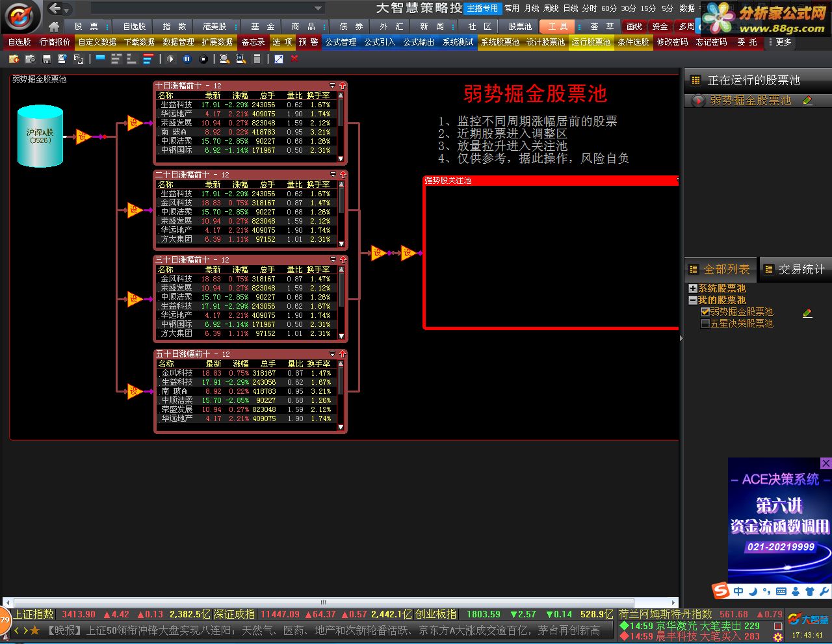This screenshot has height=644, width=832.
Task: Click filter node feeding 二十日涨幅前十 table
Action: pos(135,210)
